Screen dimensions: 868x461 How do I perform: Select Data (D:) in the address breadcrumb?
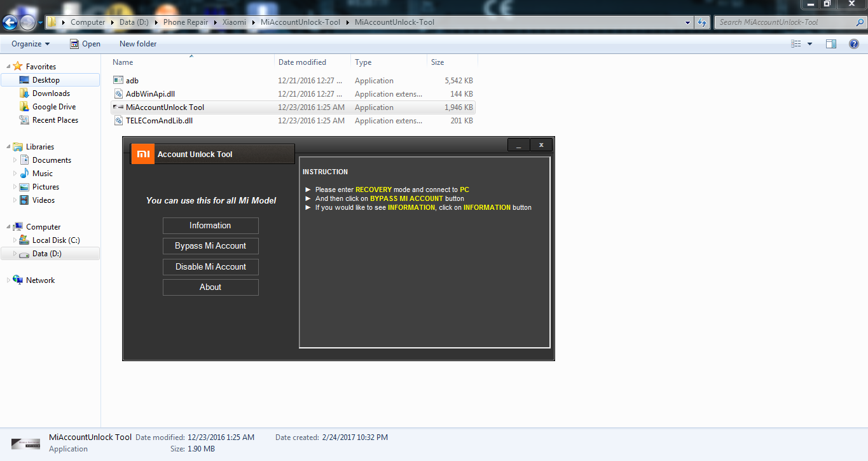(x=134, y=22)
